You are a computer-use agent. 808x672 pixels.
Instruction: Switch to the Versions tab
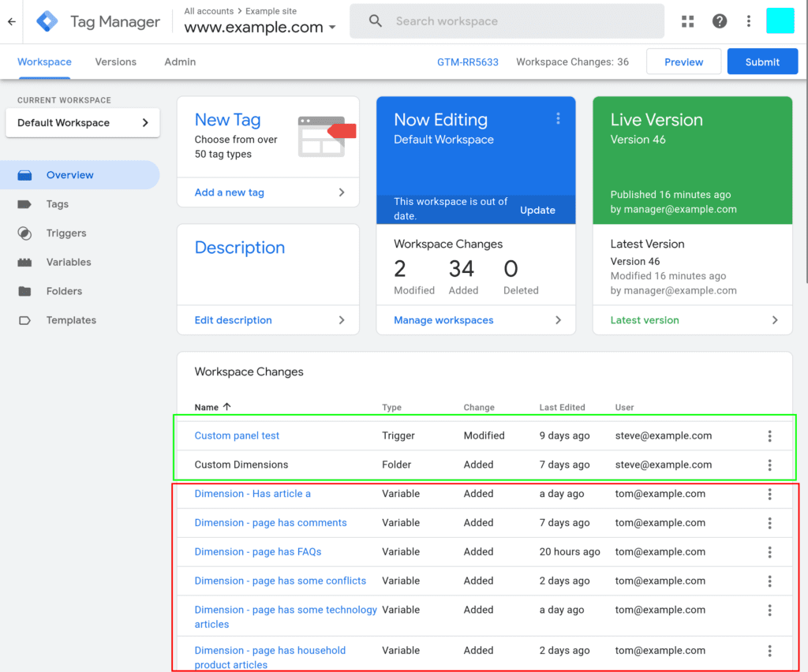click(x=115, y=62)
